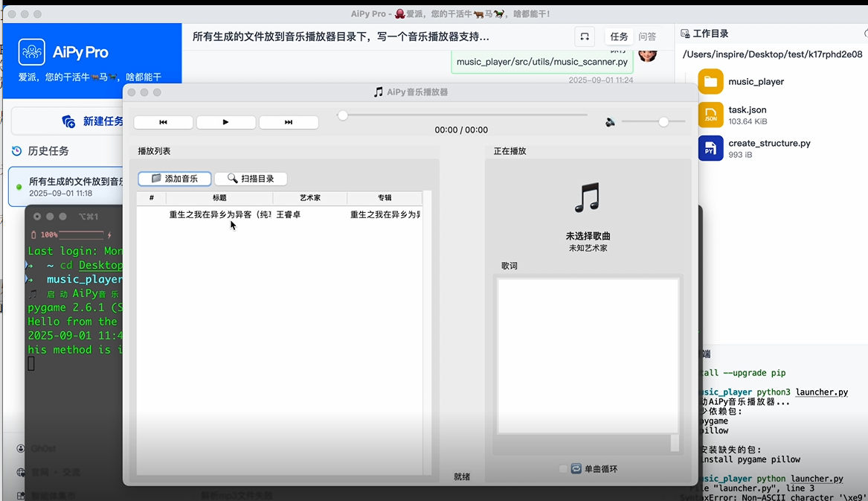Switch to the 问答 tab
Screen dimensions: 868x501
click(x=647, y=36)
